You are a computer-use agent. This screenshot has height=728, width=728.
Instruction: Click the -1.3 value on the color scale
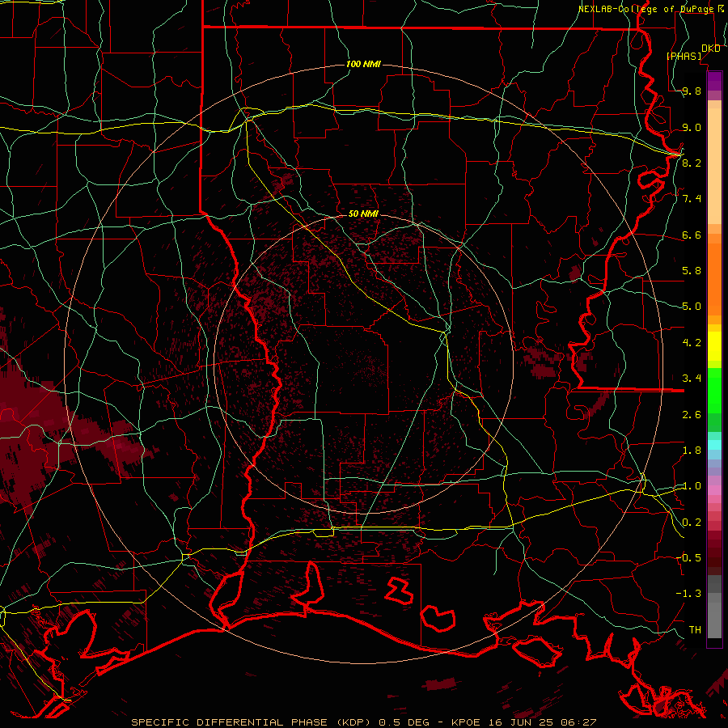pos(688,594)
